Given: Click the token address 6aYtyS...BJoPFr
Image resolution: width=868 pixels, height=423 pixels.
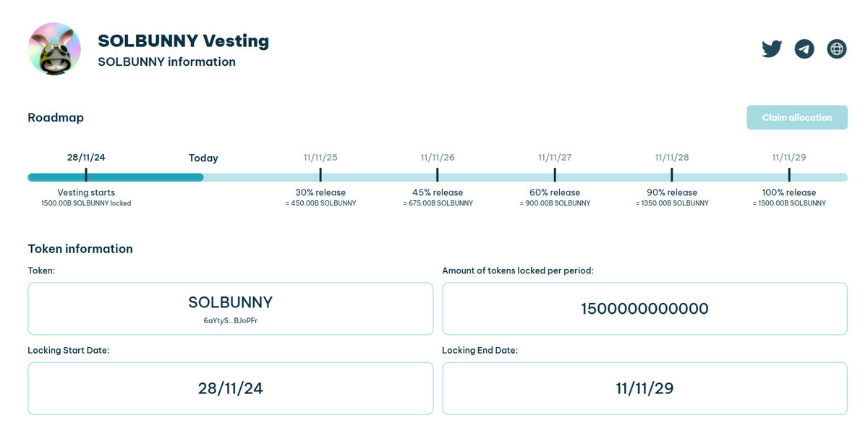Looking at the screenshot, I should pyautogui.click(x=231, y=320).
